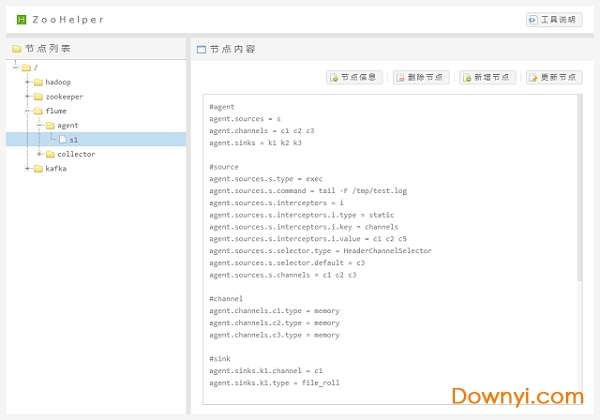Click the '#agent' comment line
This screenshot has height=420, width=600.
[222, 107]
